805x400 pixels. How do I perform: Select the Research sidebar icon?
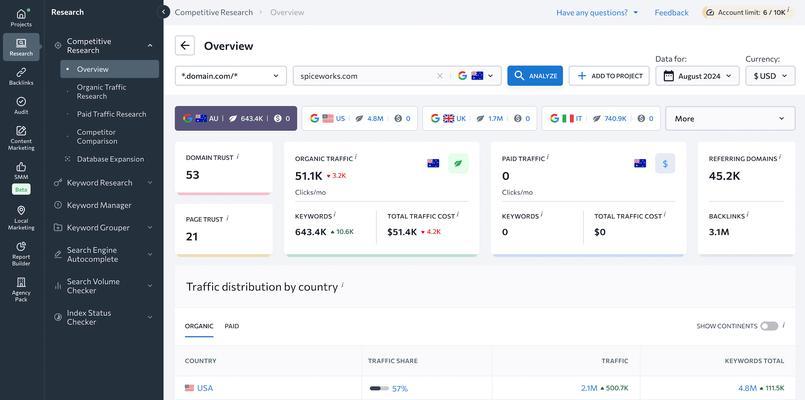click(21, 47)
